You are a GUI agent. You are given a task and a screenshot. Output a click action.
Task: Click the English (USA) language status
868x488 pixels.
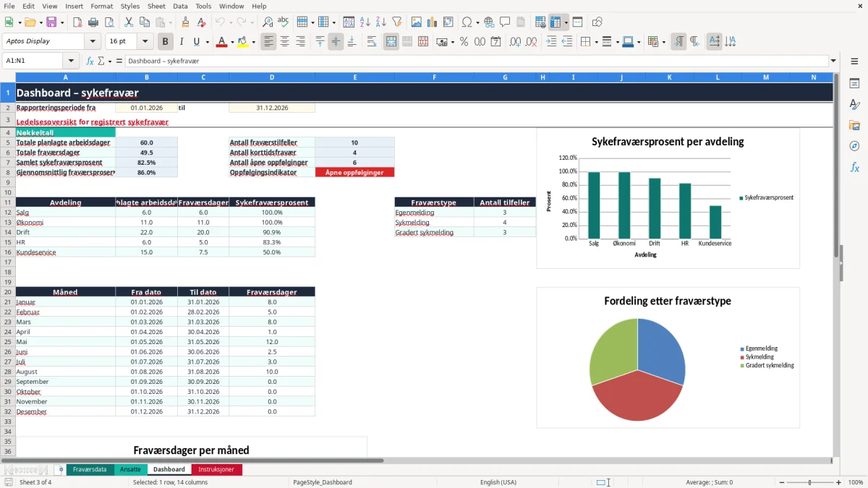click(x=498, y=482)
